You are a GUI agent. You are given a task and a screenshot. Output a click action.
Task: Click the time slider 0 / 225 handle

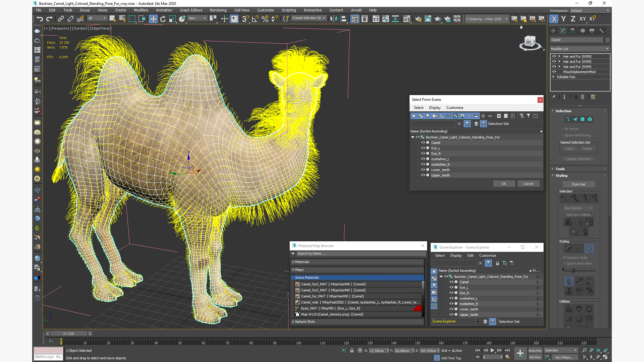point(69,334)
